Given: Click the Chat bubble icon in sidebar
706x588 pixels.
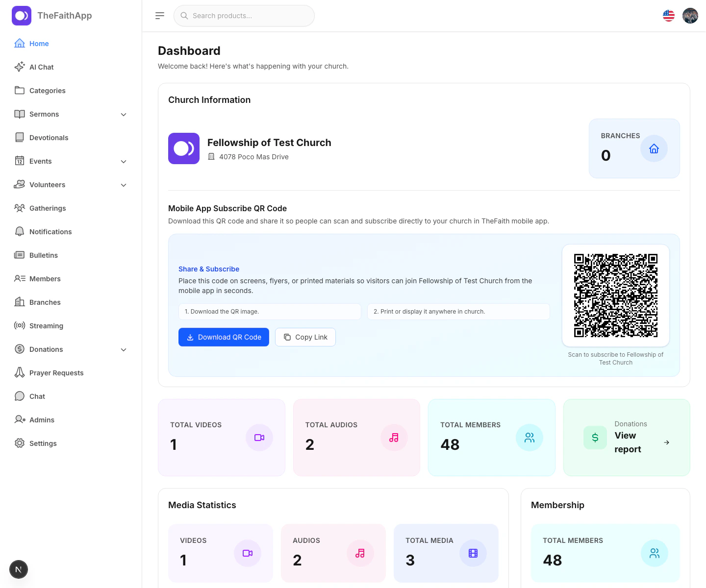Looking at the screenshot, I should point(20,396).
